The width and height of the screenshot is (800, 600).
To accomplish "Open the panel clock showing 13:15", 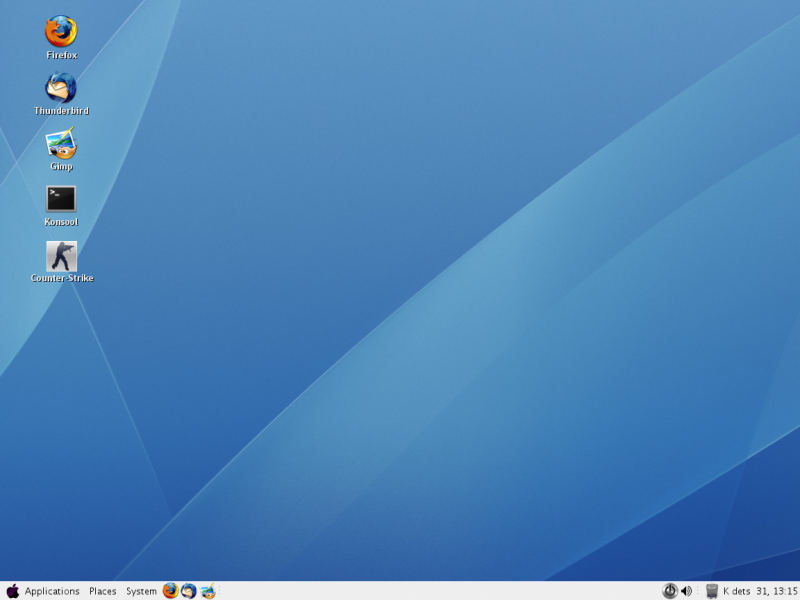I will (x=760, y=591).
